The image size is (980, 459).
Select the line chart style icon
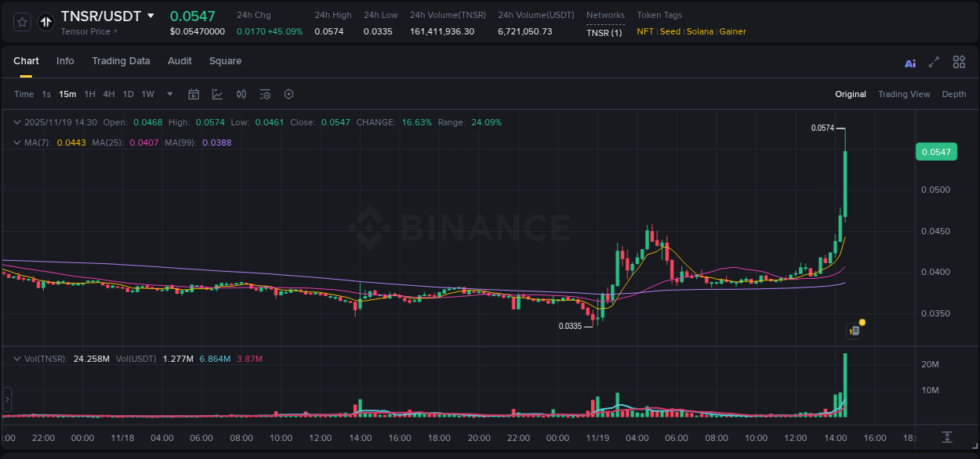(x=216, y=94)
